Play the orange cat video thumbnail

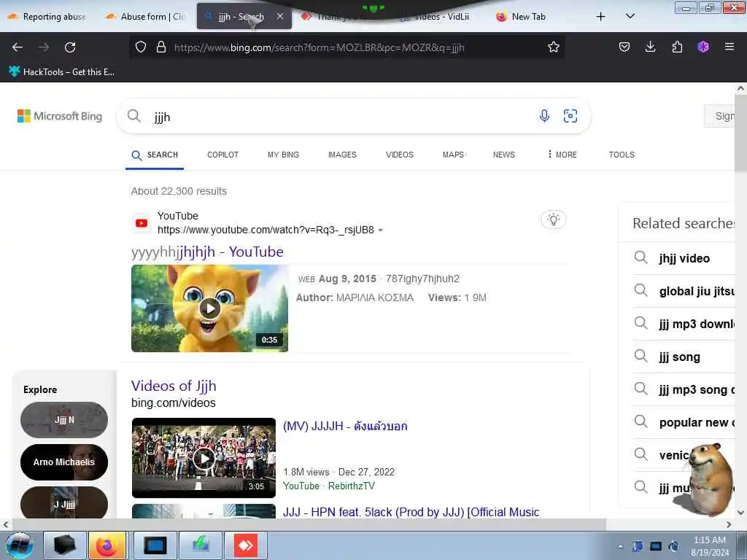209,308
